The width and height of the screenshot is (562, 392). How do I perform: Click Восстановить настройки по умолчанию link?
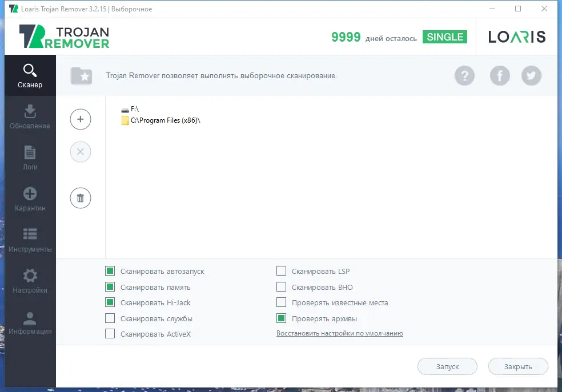[340, 333]
